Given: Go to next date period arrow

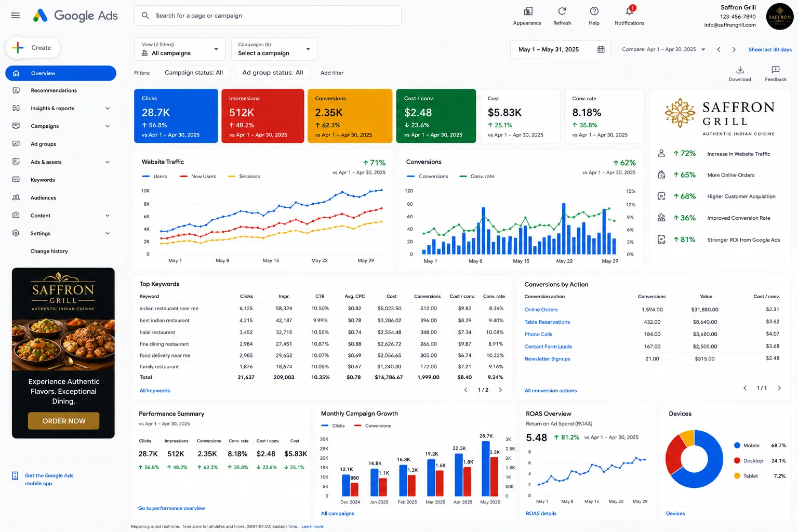Looking at the screenshot, I should tap(734, 49).
